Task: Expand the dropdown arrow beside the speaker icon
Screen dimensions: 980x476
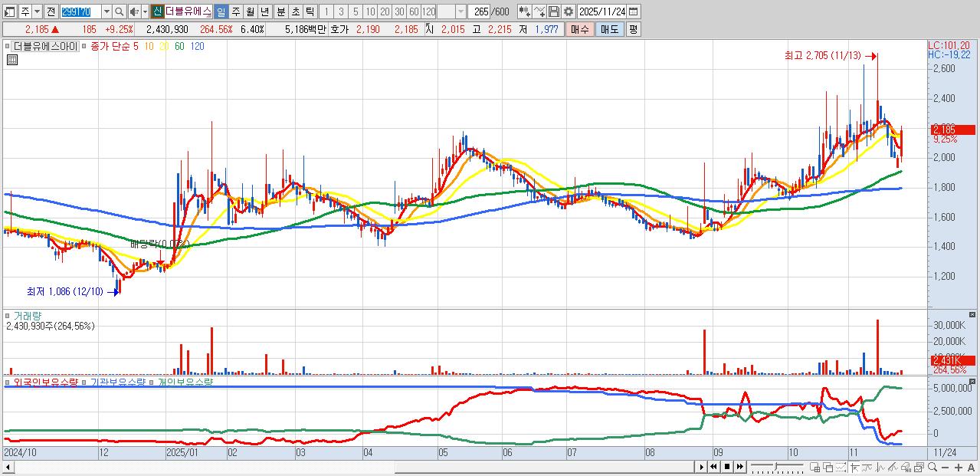Action: pos(144,11)
